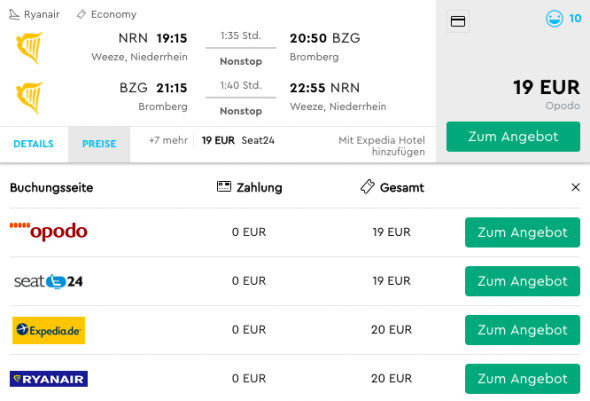Go to the Seat24 offer via Zum Angebot
Image resolution: width=590 pixels, height=401 pixels.
[522, 281]
